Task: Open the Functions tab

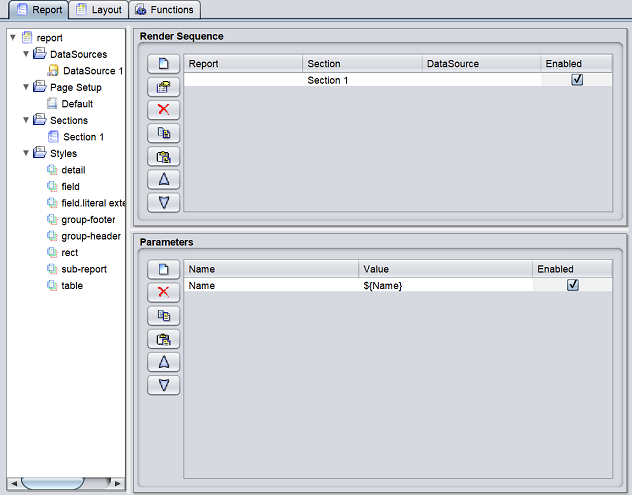Action: tap(164, 10)
